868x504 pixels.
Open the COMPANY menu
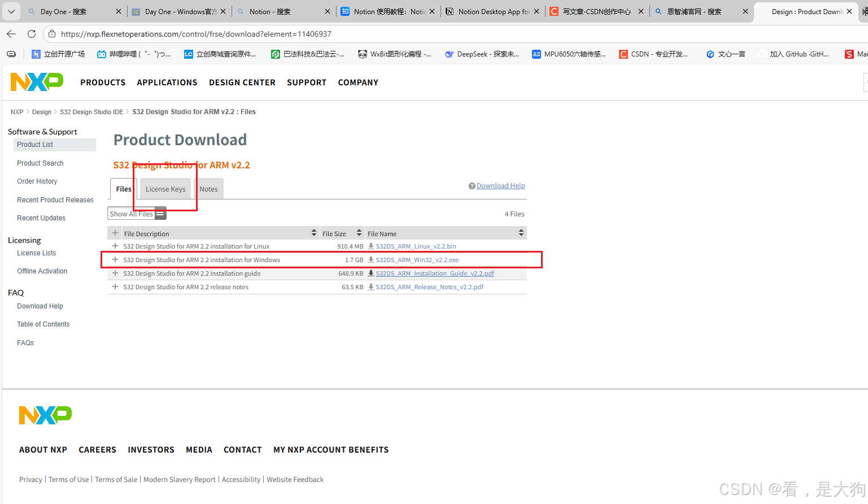point(358,82)
